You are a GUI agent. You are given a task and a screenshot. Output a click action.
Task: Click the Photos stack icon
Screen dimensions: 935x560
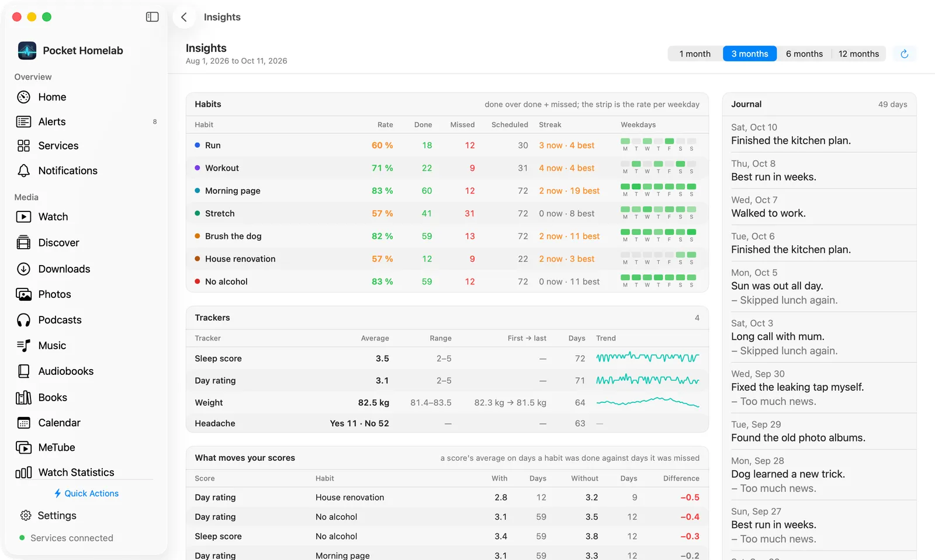[x=23, y=294]
